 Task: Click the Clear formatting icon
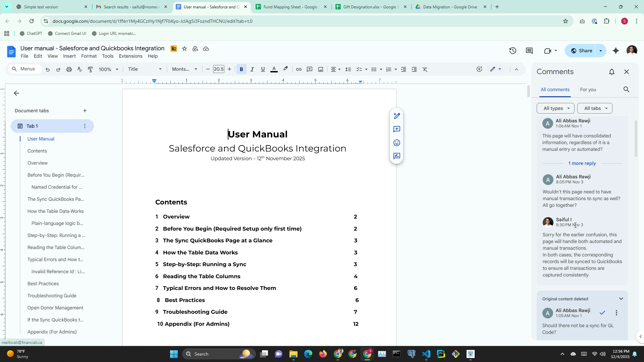click(425, 69)
